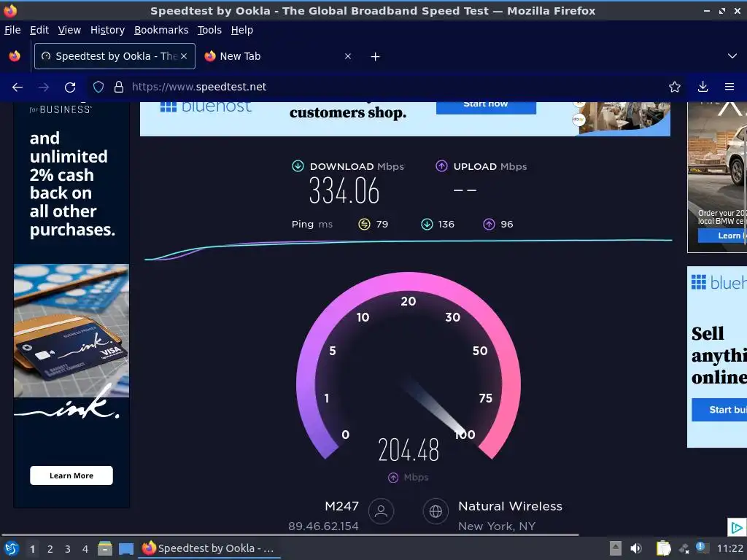Close the Speedtest by Ookla tab
747x560 pixels.
[x=183, y=56]
